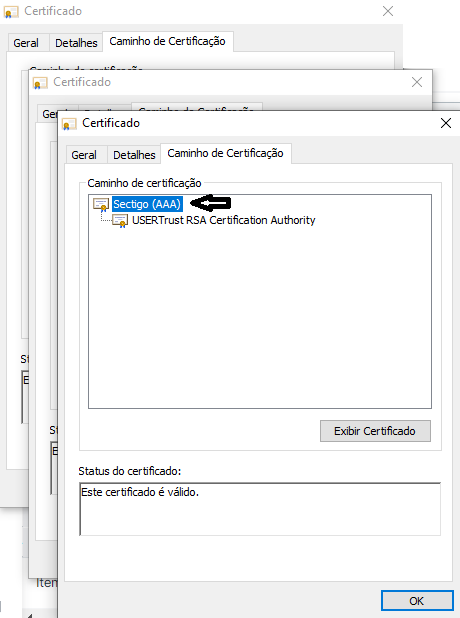
Task: Open Detalhes tab in rearmost Certificado window
Action: [76, 43]
